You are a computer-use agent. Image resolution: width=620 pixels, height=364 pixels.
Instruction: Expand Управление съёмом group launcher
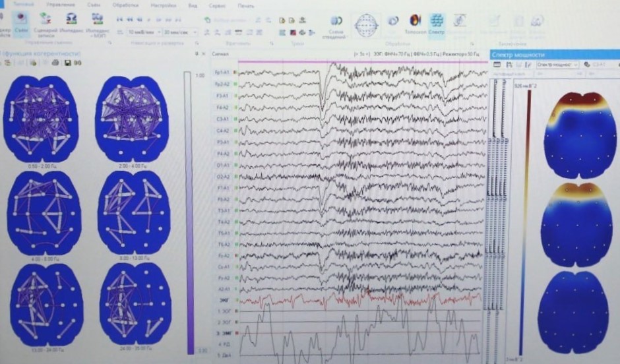109,43
